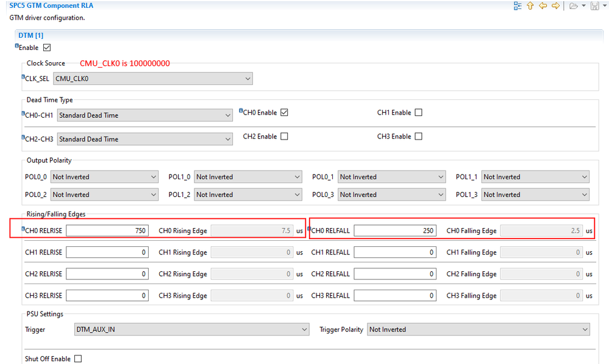Uncheck the CH0 Enable checkbox

tap(284, 113)
